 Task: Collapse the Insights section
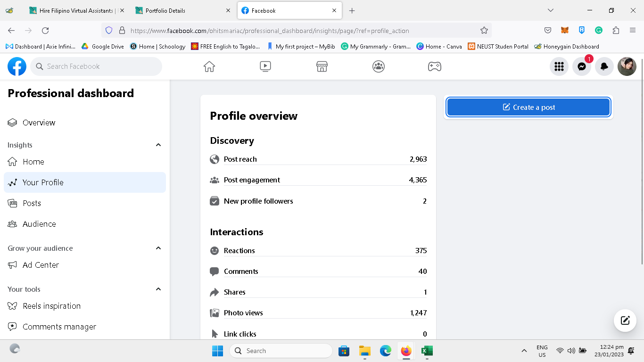tap(158, 145)
